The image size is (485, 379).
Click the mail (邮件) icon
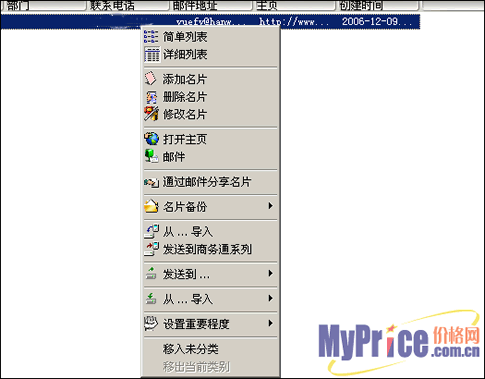point(151,156)
